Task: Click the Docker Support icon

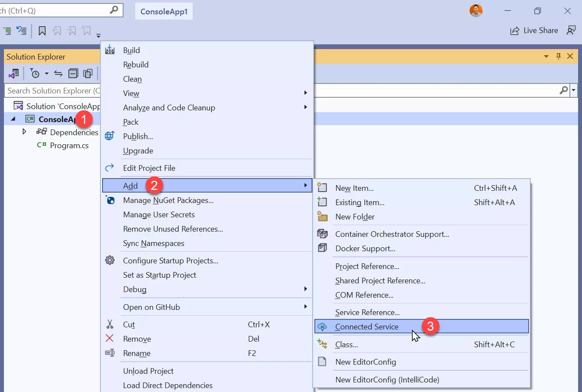Action: pos(322,248)
